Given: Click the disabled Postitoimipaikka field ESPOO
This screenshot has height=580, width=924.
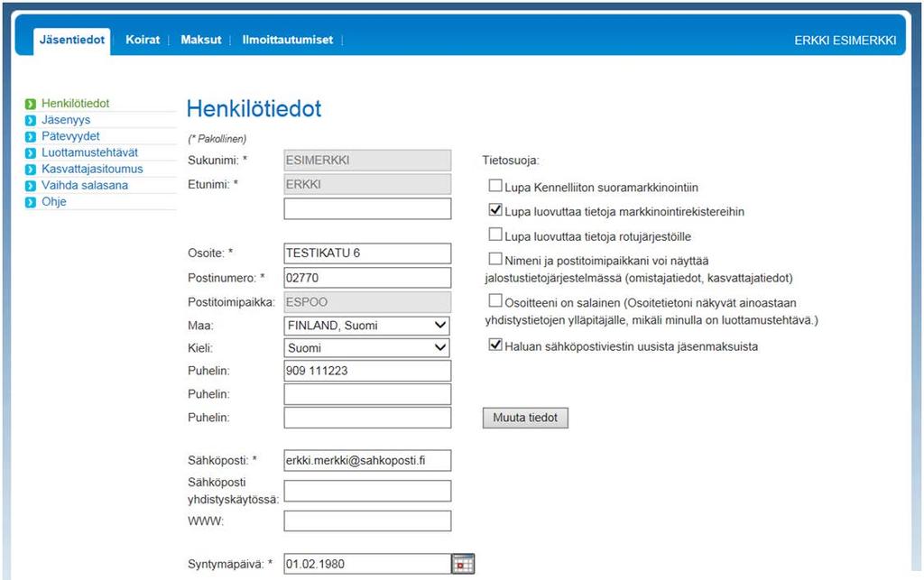Looking at the screenshot, I should coord(368,302).
